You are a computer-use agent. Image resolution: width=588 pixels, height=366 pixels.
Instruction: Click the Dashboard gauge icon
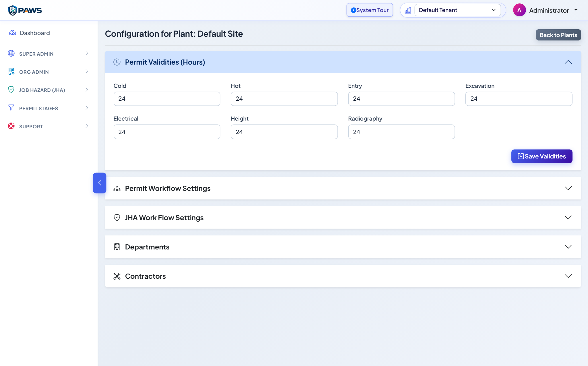click(12, 33)
